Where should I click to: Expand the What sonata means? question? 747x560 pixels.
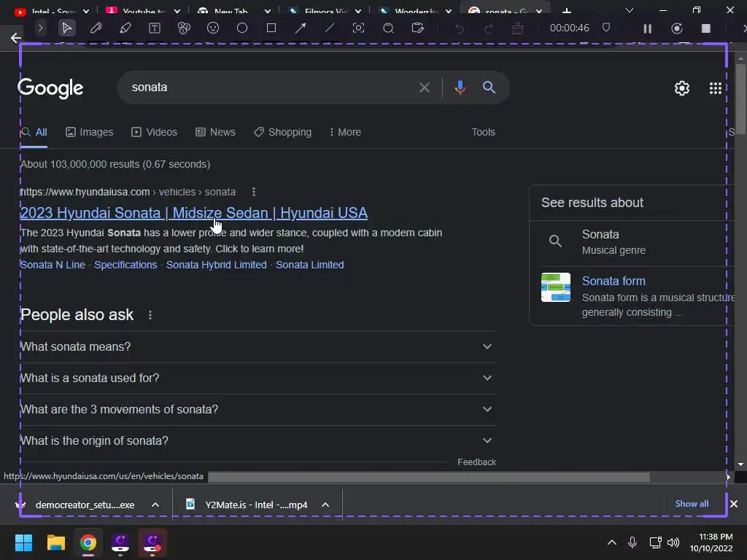pos(258,346)
